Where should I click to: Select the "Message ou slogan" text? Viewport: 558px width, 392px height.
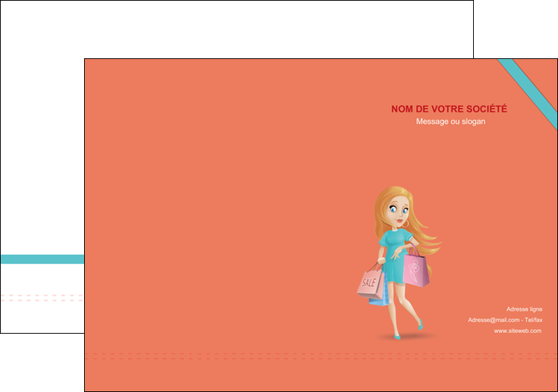click(451, 122)
